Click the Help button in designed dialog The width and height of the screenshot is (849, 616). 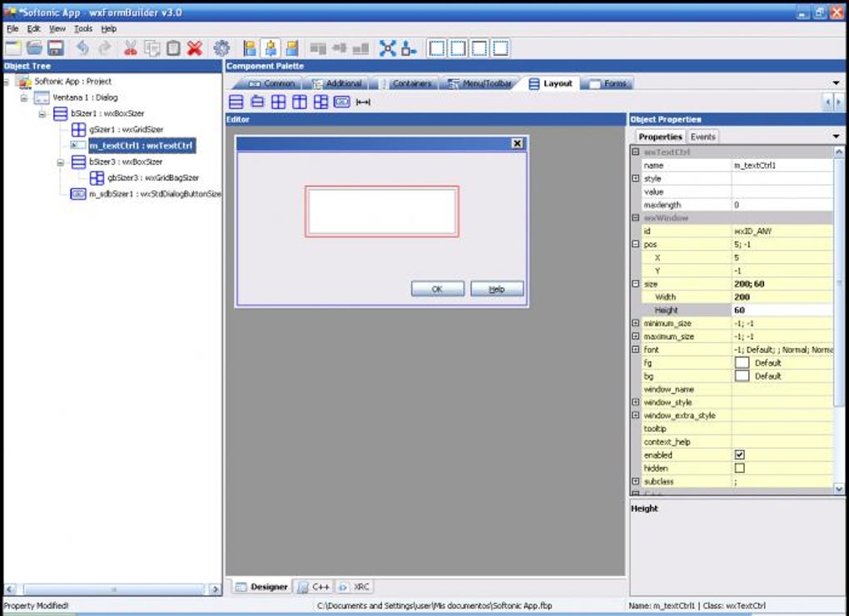(497, 289)
